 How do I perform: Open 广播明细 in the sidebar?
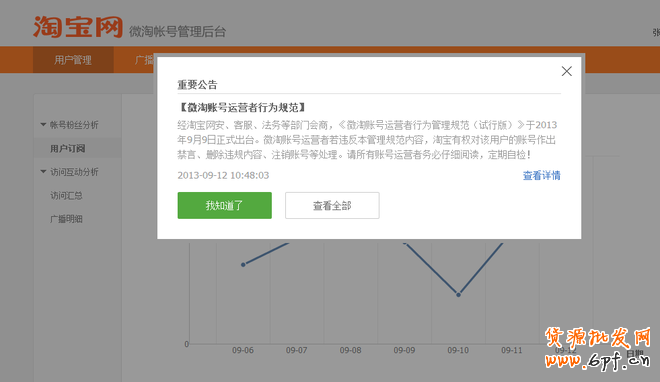(x=66, y=219)
